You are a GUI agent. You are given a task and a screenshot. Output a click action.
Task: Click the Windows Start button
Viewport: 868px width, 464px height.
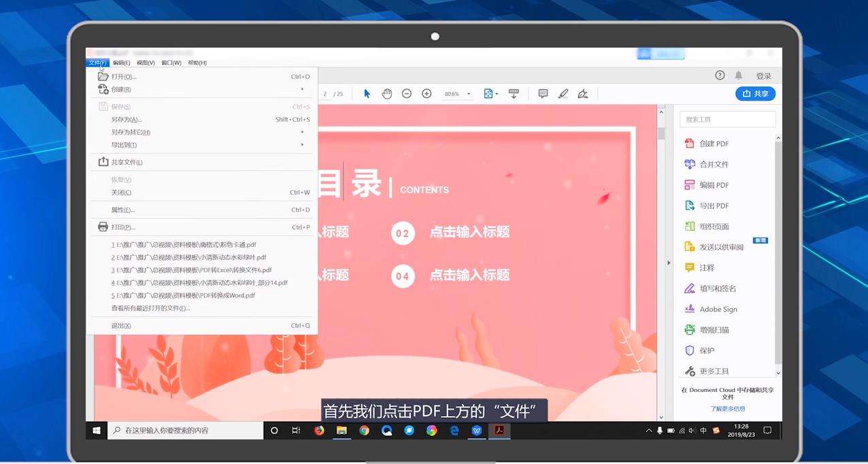[x=97, y=431]
